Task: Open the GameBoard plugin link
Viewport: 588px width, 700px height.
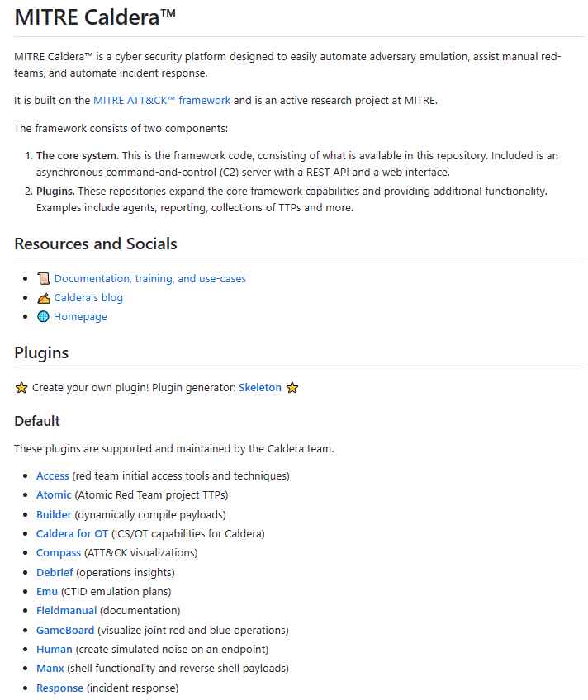Action: pos(65,630)
